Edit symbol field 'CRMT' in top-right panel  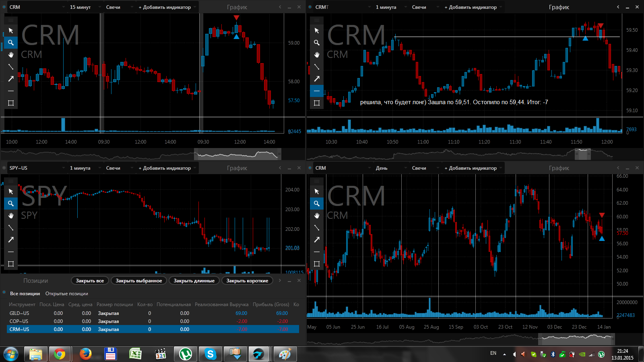[x=342, y=7]
